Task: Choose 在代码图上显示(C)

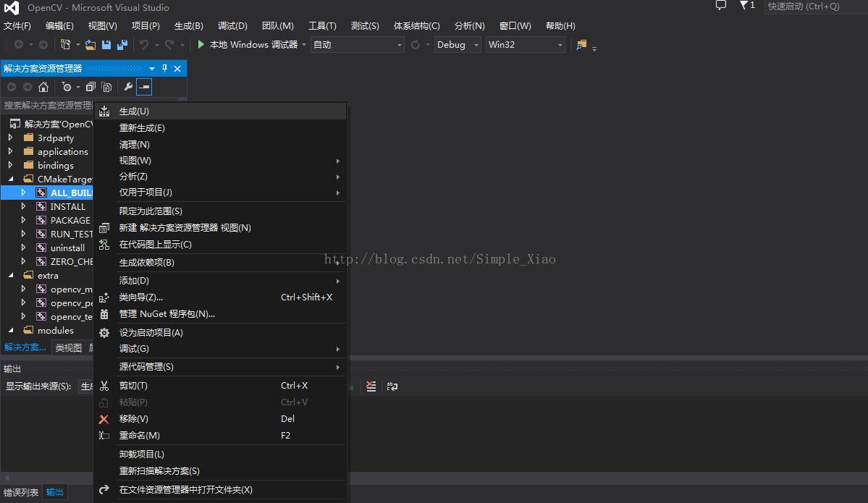Action: tap(220, 244)
